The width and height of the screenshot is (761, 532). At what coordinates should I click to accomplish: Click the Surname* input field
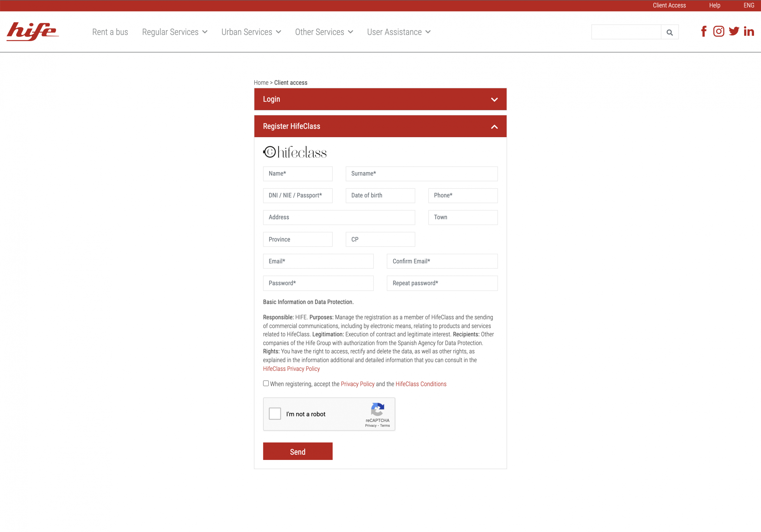[x=422, y=174]
